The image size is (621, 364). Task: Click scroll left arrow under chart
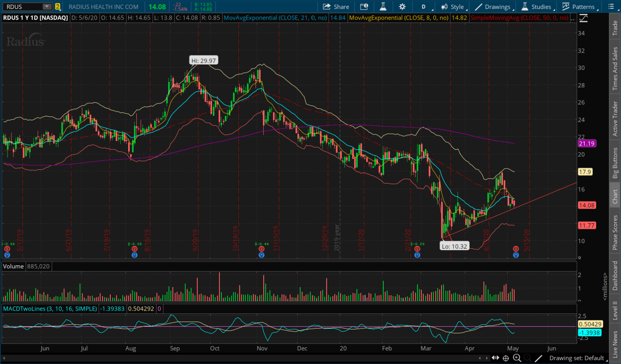[480, 358]
